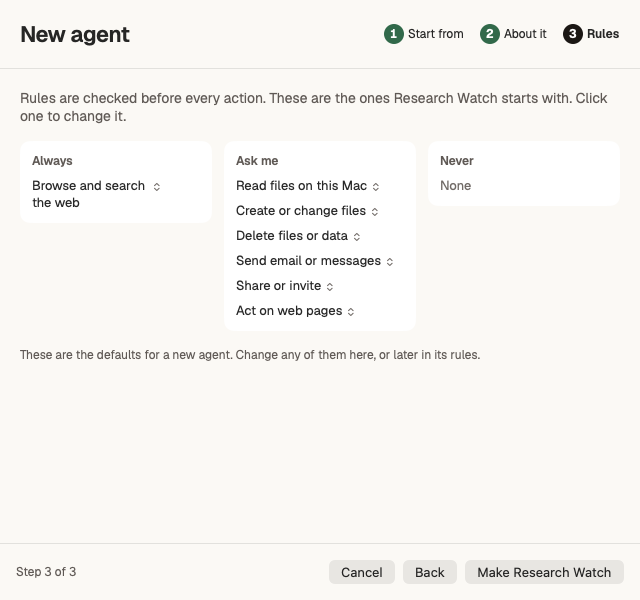Open the 'Create or change files' rule menu
The width and height of the screenshot is (640, 600).
tap(307, 211)
